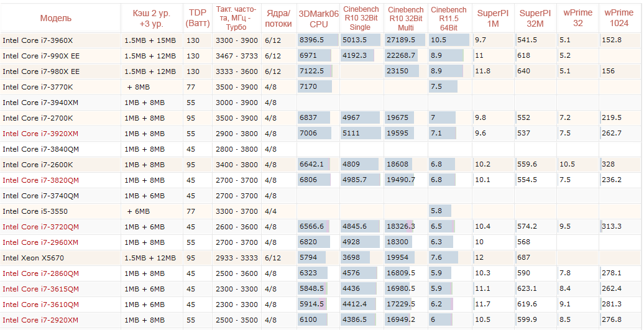Sort by the Модель column header
This screenshot has width=644, height=330.
tap(56, 19)
